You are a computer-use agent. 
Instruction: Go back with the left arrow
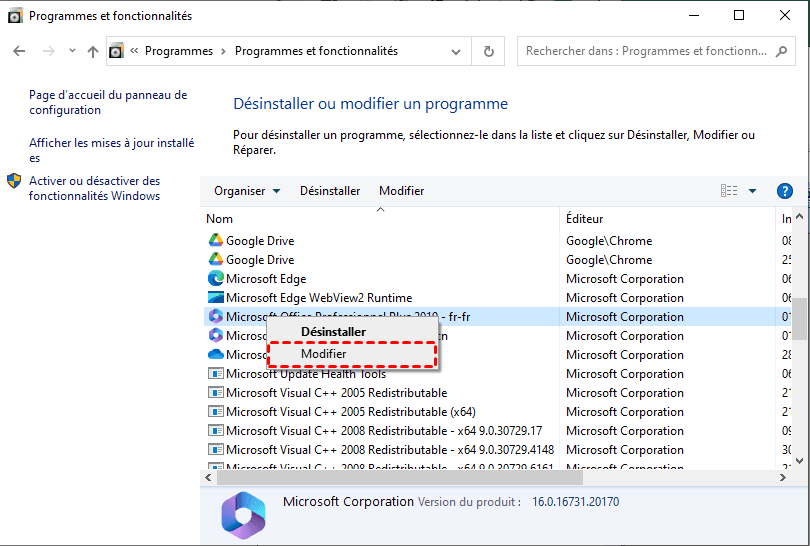19,51
